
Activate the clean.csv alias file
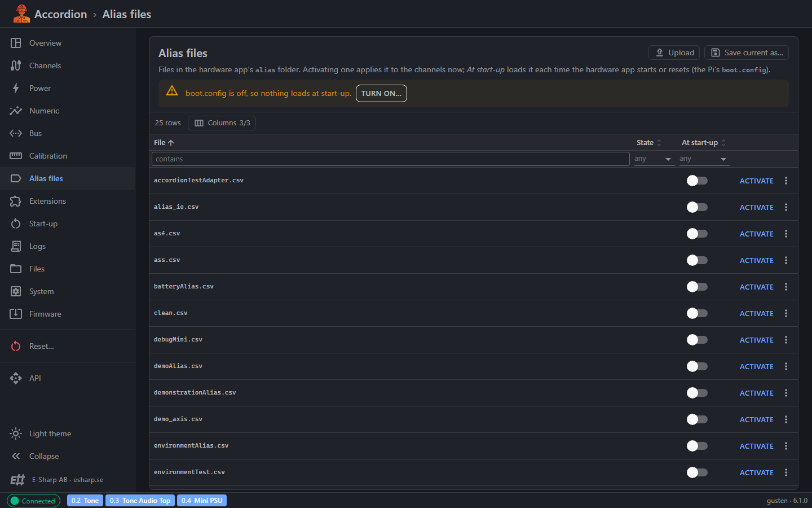pyautogui.click(x=756, y=313)
